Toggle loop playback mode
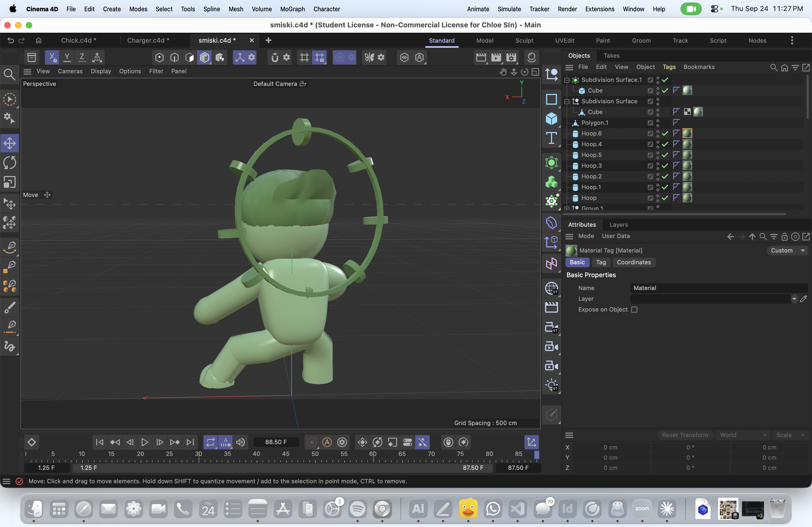This screenshot has width=812, height=527. coord(211,442)
